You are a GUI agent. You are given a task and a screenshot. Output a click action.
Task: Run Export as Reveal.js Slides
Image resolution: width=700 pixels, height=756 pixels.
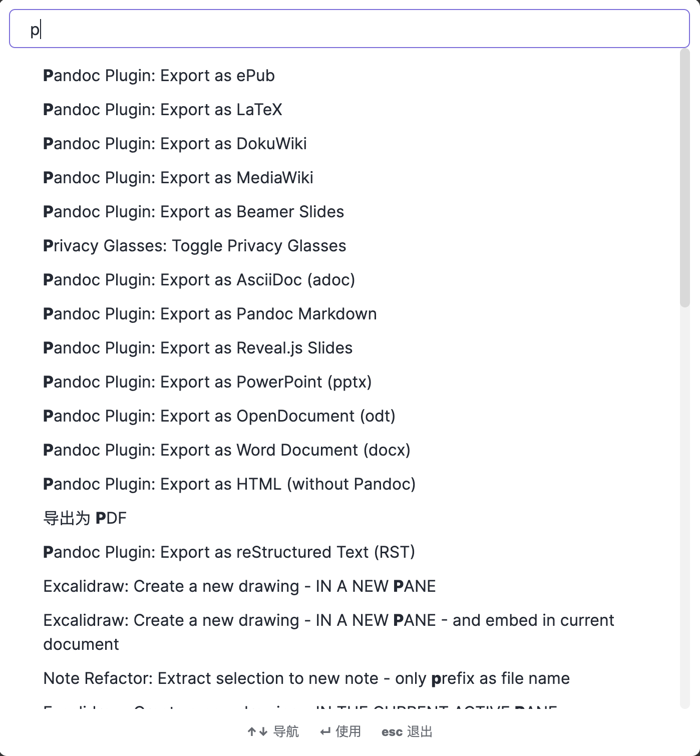click(198, 348)
